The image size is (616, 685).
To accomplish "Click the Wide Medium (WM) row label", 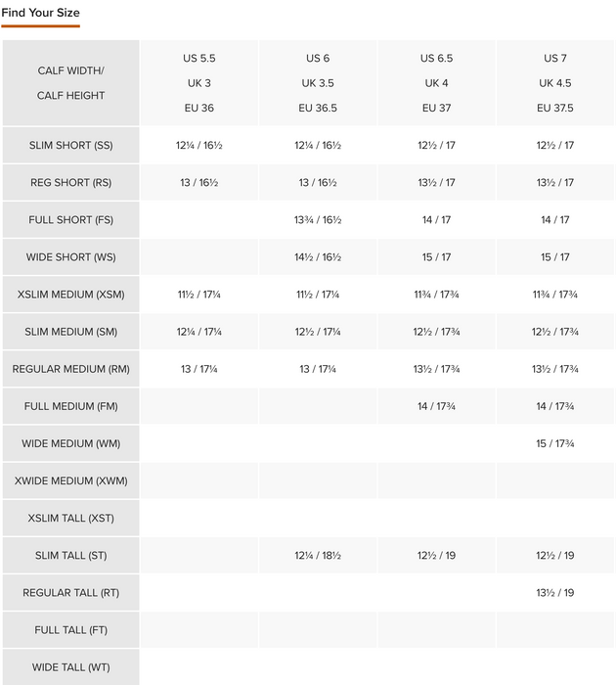I will (70, 443).
